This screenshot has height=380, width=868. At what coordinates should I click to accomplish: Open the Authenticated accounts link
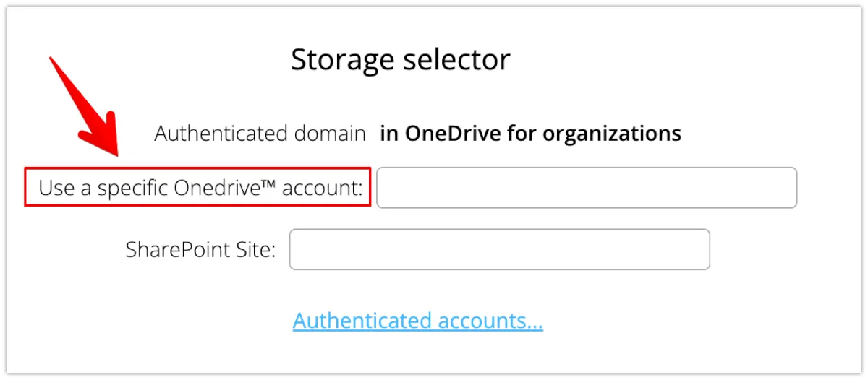pos(417,321)
